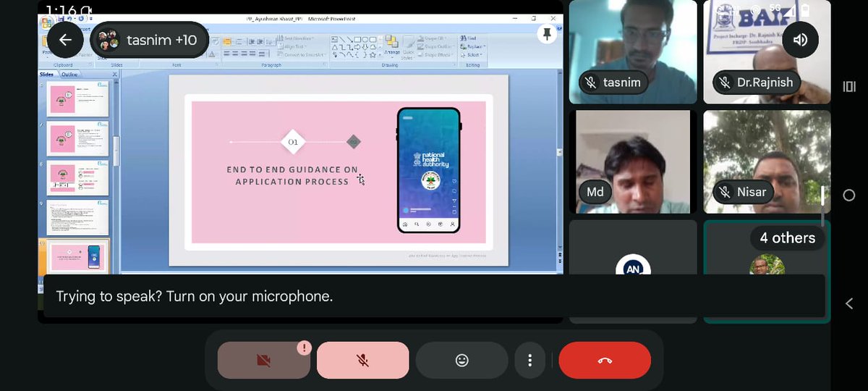This screenshot has width=868, height=391.
Task: Tap the Android recent apps button
Action: (x=849, y=87)
